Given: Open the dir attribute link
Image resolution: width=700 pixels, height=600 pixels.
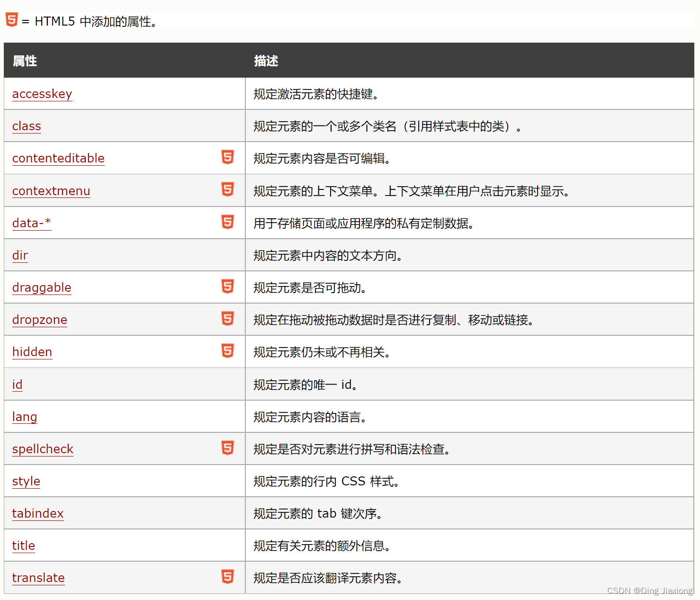Looking at the screenshot, I should pyautogui.click(x=20, y=255).
